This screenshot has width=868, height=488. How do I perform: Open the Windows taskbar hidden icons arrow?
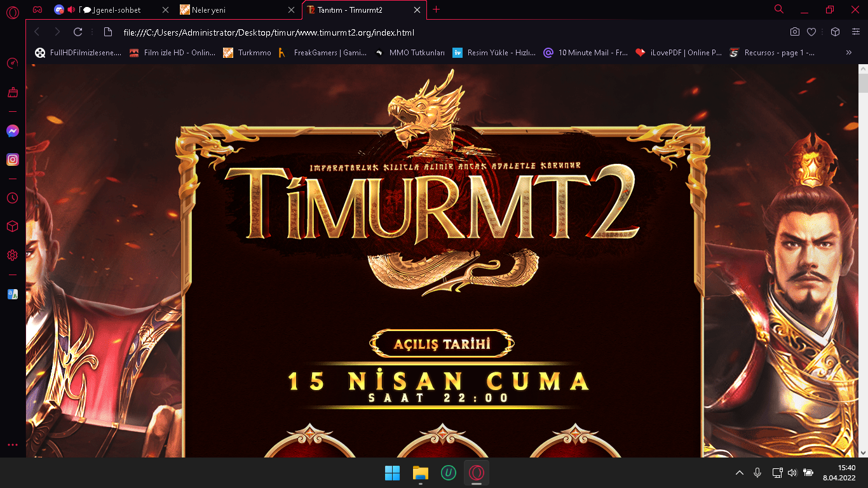click(739, 473)
